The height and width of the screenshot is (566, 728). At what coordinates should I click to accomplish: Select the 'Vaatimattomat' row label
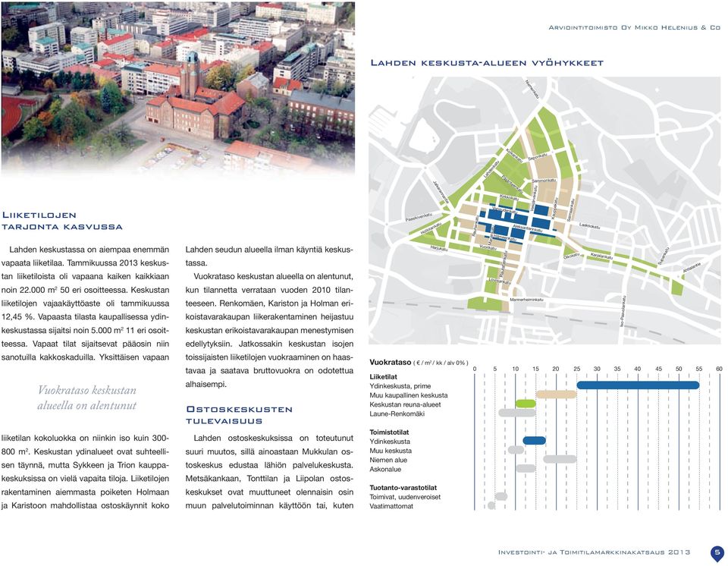click(x=391, y=506)
